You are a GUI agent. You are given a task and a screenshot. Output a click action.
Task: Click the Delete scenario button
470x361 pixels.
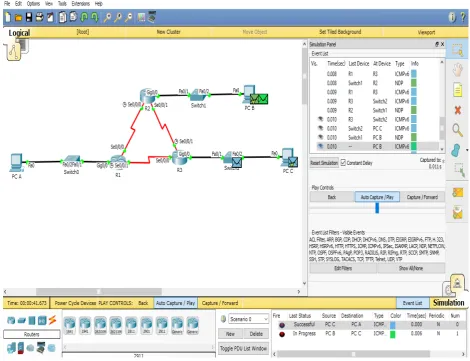coord(256,334)
